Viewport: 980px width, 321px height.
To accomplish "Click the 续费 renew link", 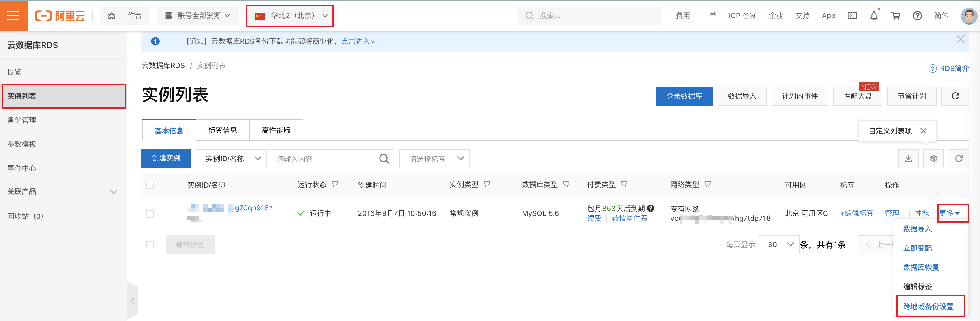I will click(594, 218).
